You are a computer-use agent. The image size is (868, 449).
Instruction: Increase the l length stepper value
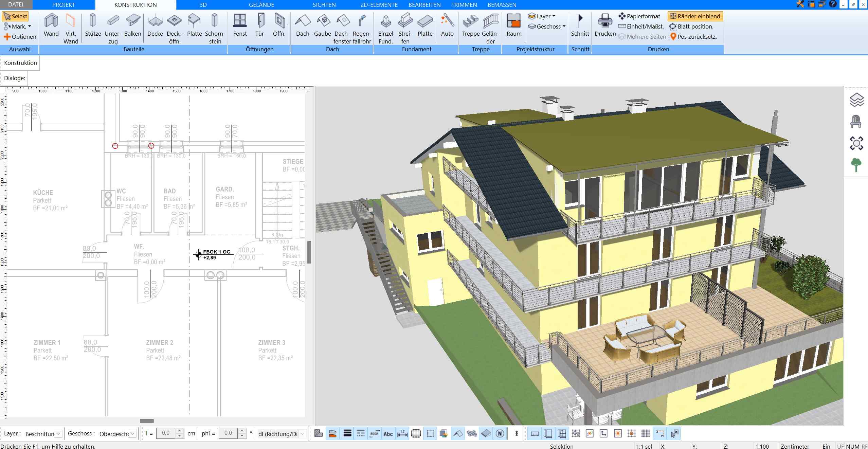click(180, 431)
